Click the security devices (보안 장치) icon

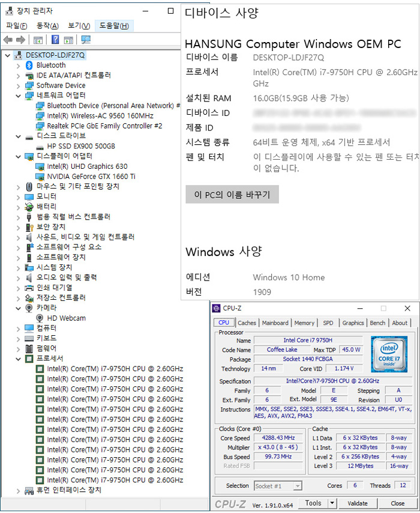pyautogui.click(x=29, y=227)
